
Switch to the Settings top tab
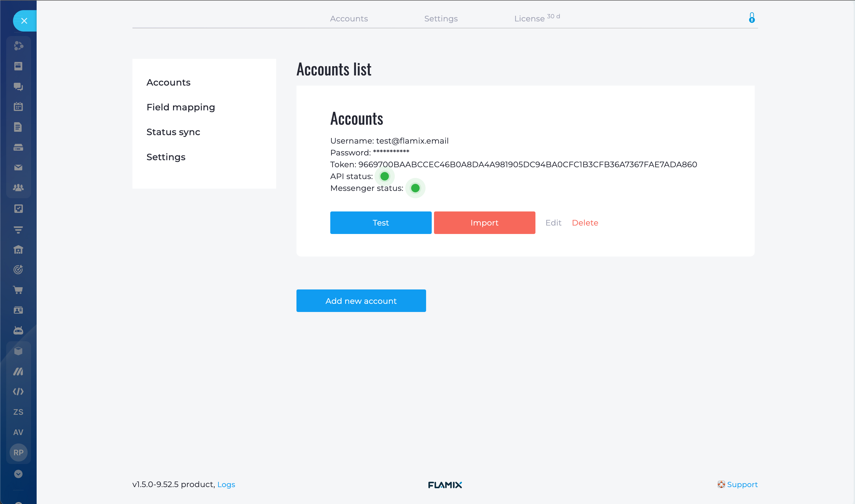[x=441, y=19]
